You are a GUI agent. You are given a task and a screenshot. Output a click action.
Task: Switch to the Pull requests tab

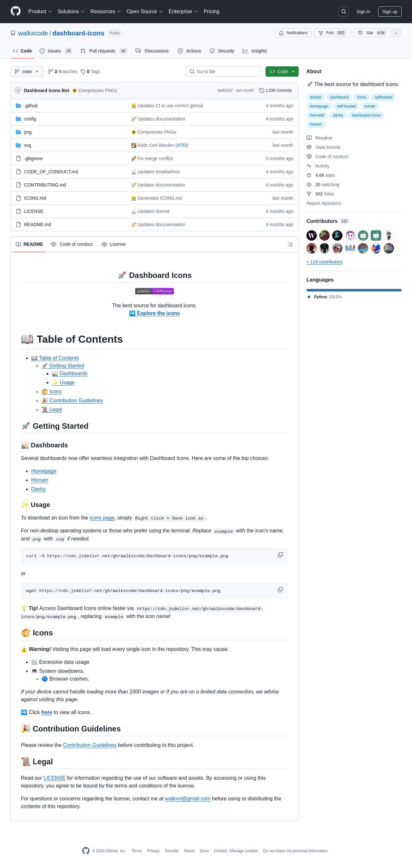102,51
